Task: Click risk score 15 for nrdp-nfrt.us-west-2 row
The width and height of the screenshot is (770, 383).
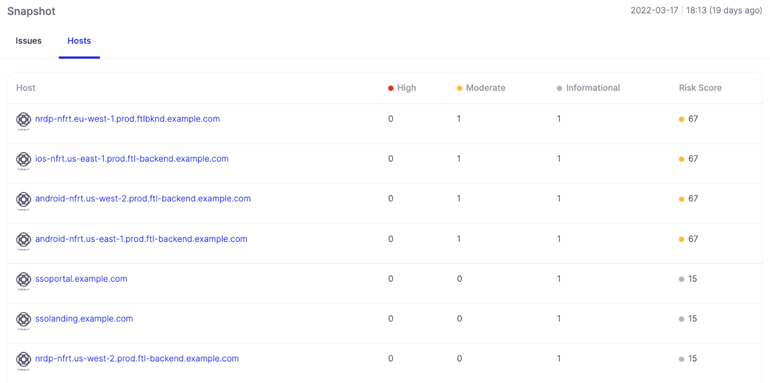Action: [x=688, y=358]
